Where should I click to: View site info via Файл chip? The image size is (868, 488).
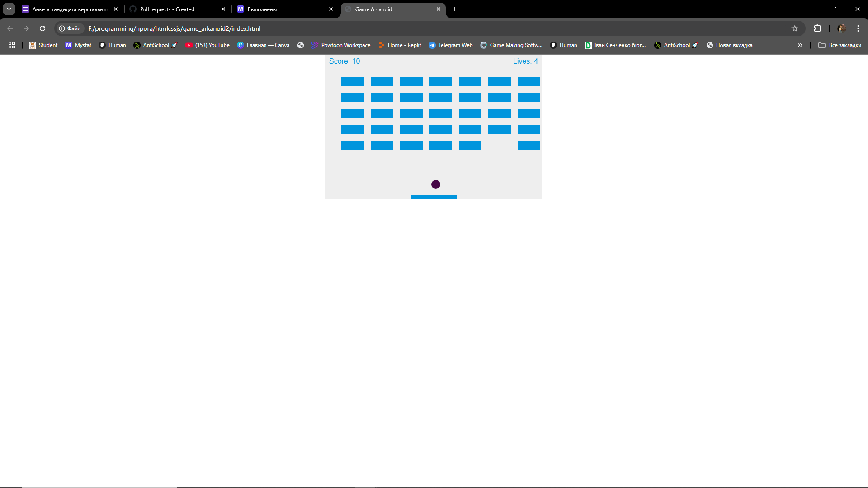pos(70,28)
